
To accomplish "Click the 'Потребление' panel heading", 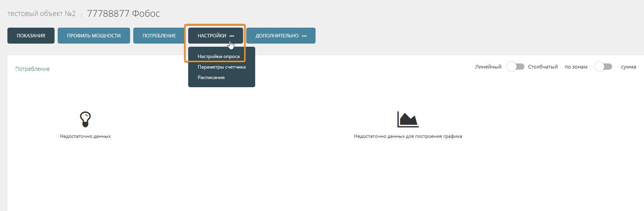I will click(32, 69).
